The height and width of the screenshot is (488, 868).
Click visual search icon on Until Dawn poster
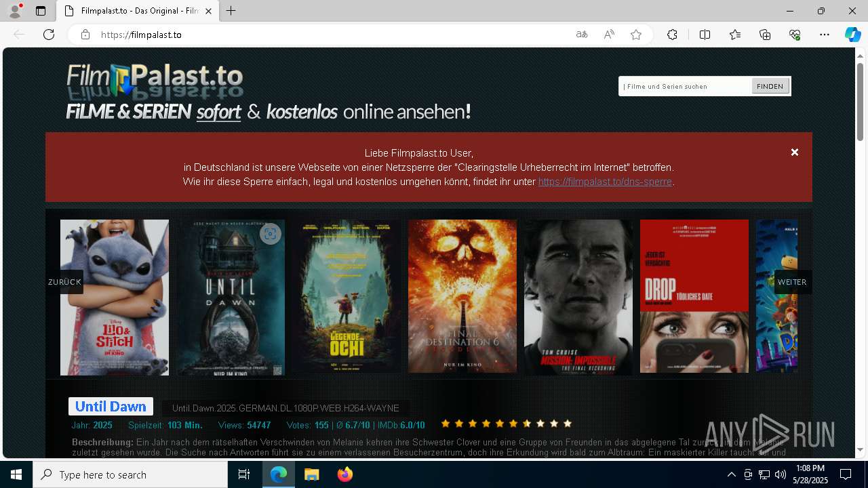(270, 234)
